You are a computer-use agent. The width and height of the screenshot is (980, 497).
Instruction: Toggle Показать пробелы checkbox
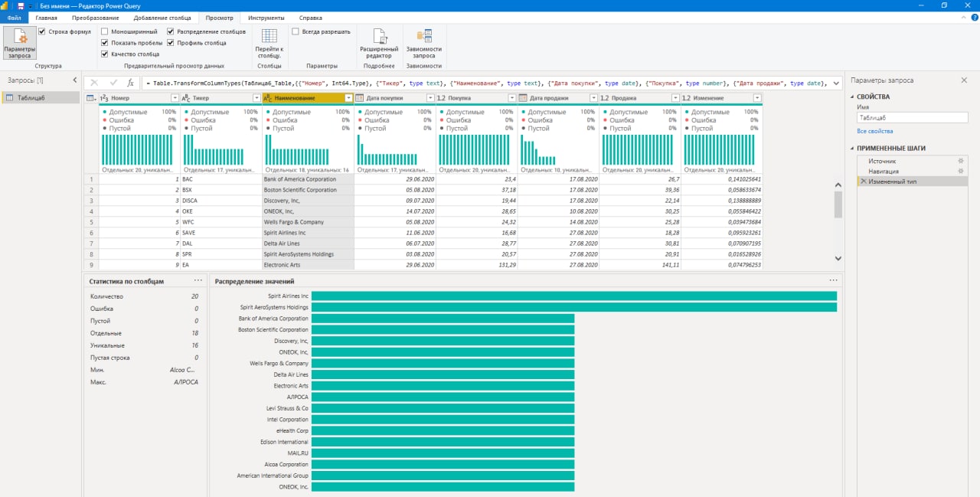pyautogui.click(x=105, y=43)
